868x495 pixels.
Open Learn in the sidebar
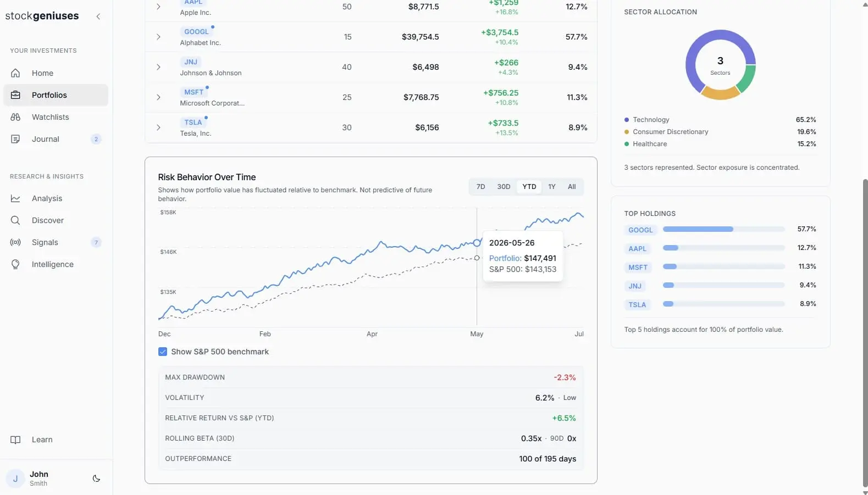tap(56, 440)
